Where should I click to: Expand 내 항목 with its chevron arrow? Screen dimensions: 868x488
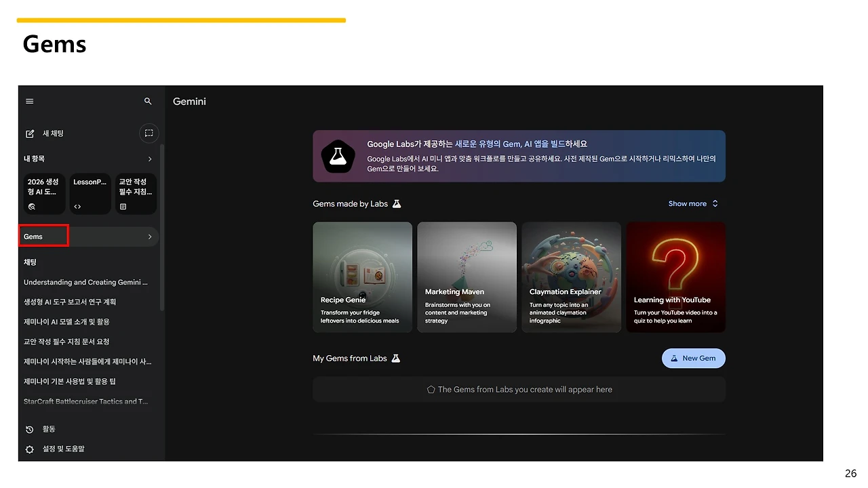click(150, 159)
